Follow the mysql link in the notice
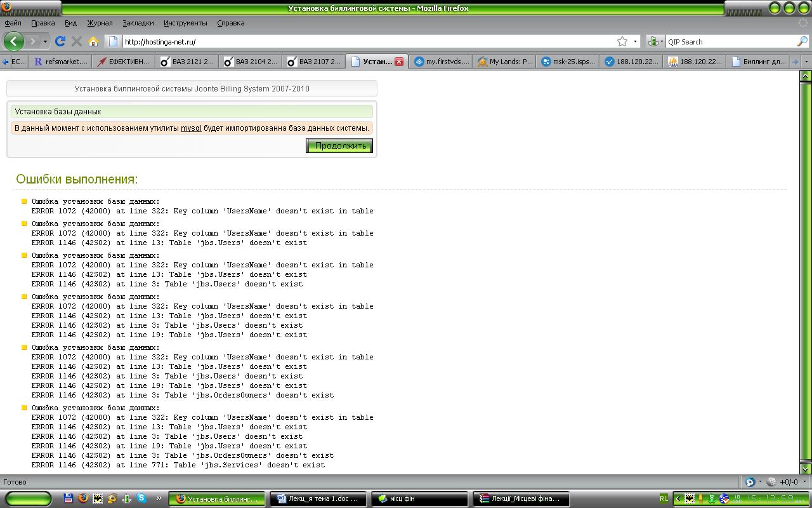 [x=191, y=128]
